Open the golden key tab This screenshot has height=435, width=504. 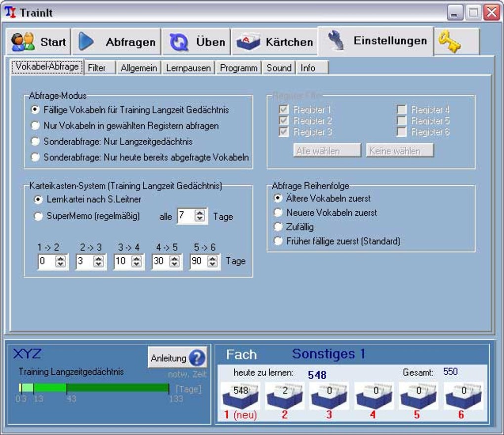(457, 41)
